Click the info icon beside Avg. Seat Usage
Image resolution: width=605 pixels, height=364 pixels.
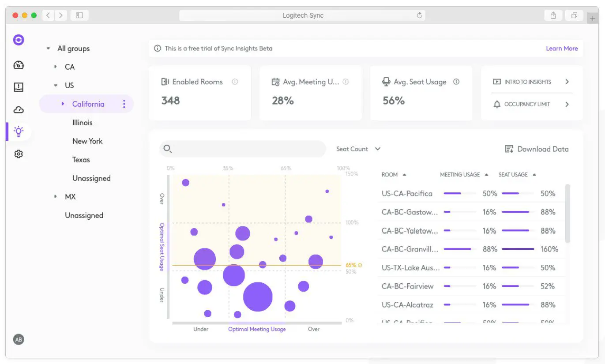pos(456,82)
